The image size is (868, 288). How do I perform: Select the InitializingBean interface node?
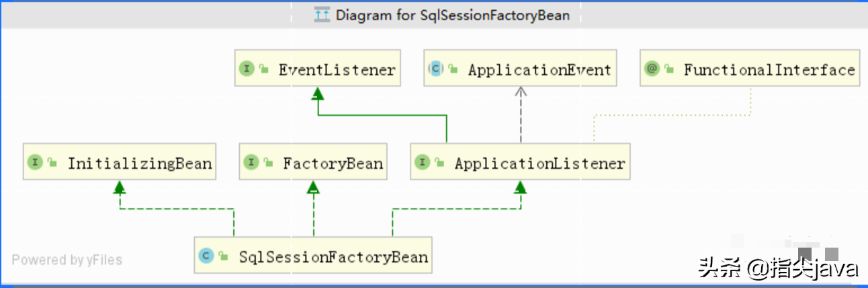[120, 162]
